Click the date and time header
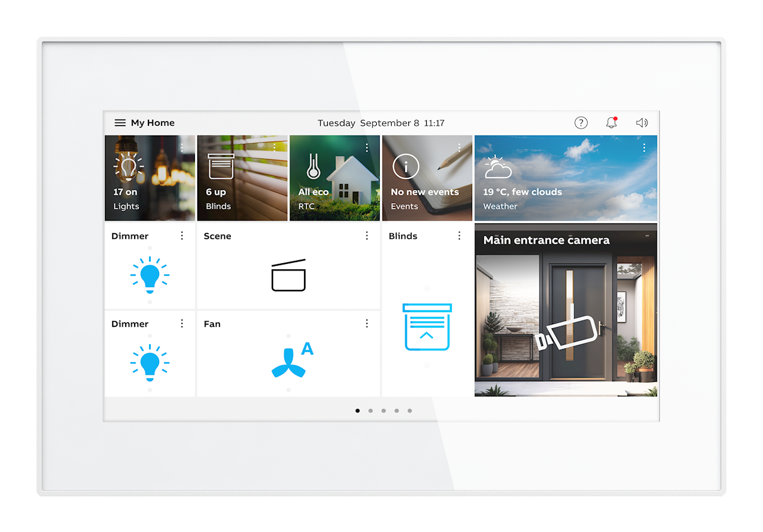The image size is (763, 532). pyautogui.click(x=381, y=123)
